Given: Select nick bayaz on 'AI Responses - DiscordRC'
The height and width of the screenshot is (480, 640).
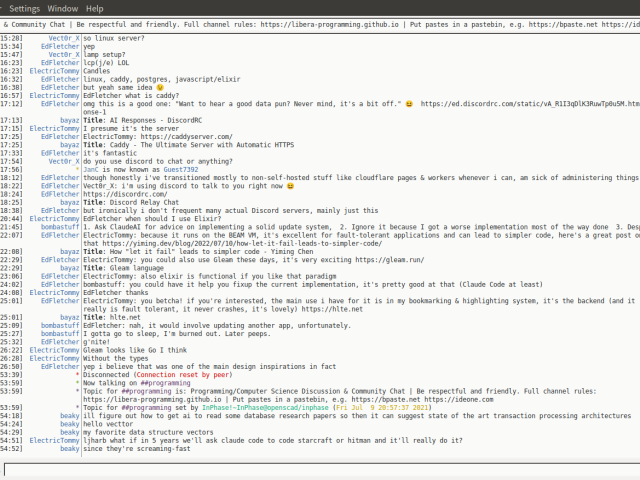Looking at the screenshot, I should click(x=70, y=120).
